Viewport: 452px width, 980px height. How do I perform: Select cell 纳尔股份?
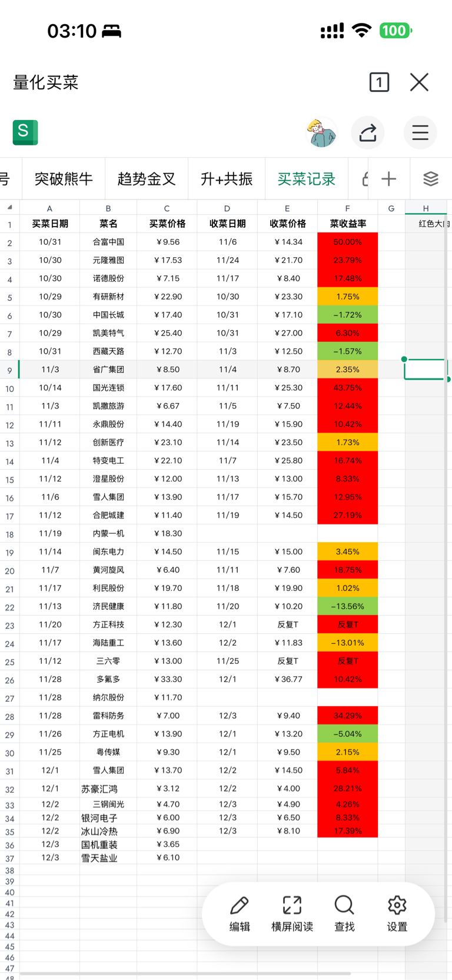point(108,697)
